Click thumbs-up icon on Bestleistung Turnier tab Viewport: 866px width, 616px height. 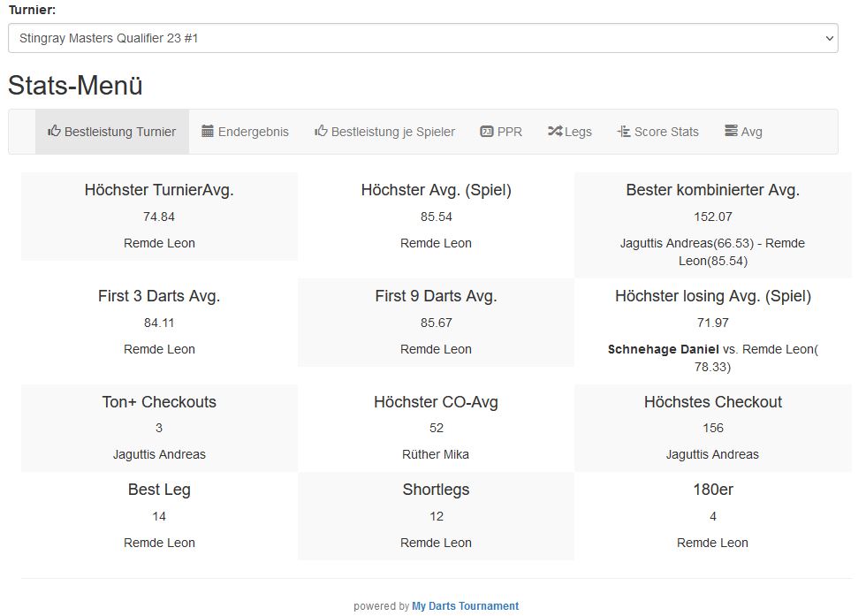click(x=54, y=131)
